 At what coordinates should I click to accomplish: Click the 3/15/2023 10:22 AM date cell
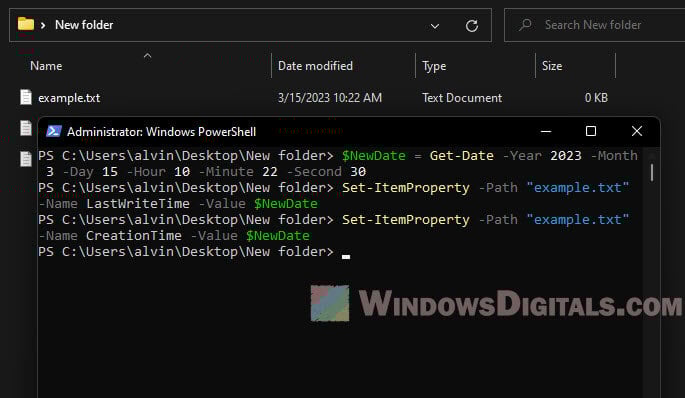pos(330,98)
